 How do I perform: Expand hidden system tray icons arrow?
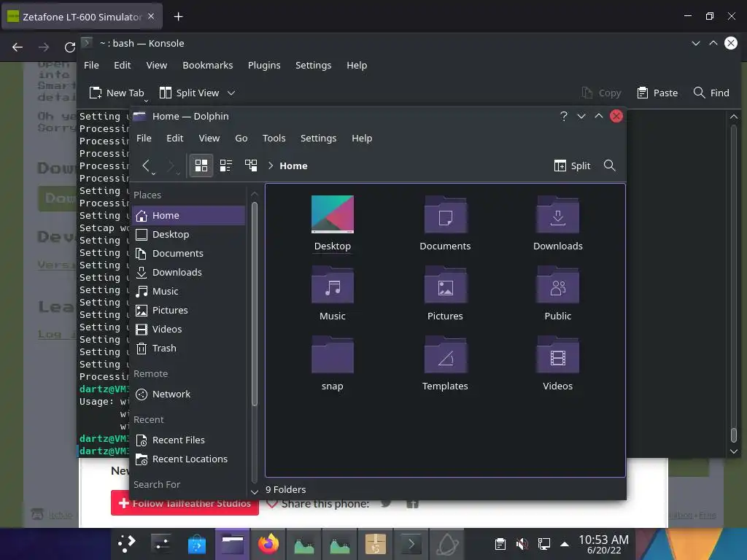tap(565, 544)
